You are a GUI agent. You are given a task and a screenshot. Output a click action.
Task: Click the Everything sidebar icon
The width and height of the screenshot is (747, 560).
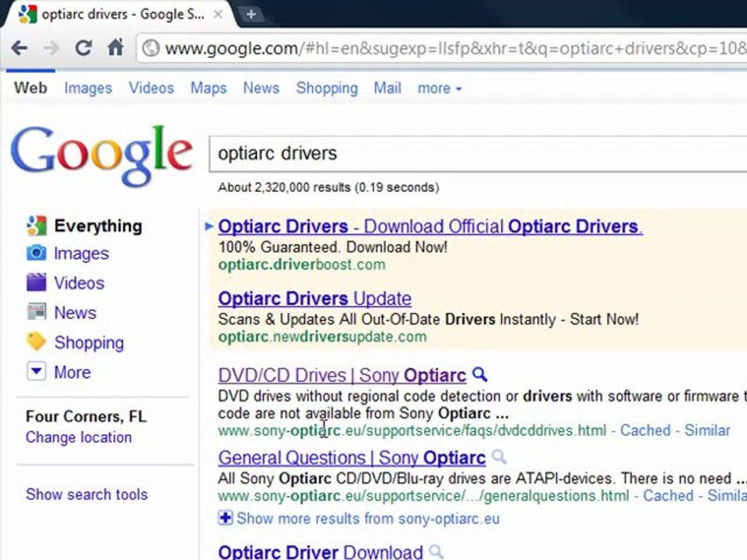tap(37, 226)
